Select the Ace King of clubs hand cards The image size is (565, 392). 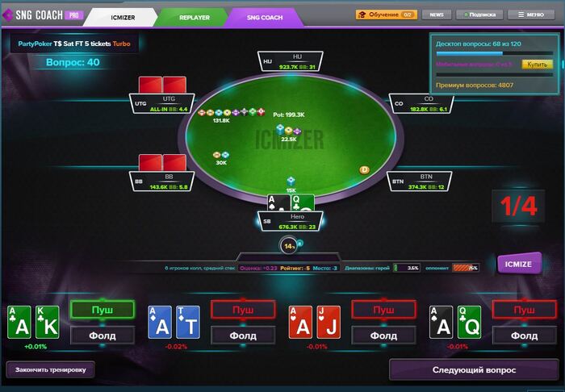[33, 322]
